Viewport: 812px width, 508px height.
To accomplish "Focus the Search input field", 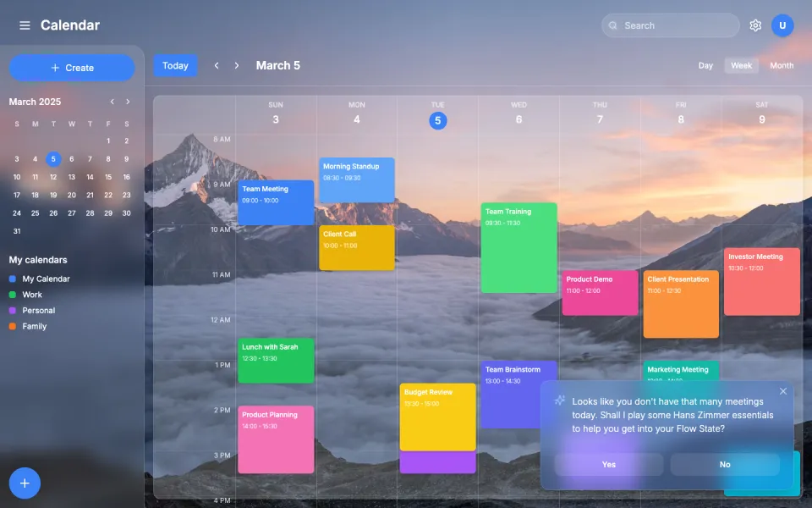I will tap(670, 25).
